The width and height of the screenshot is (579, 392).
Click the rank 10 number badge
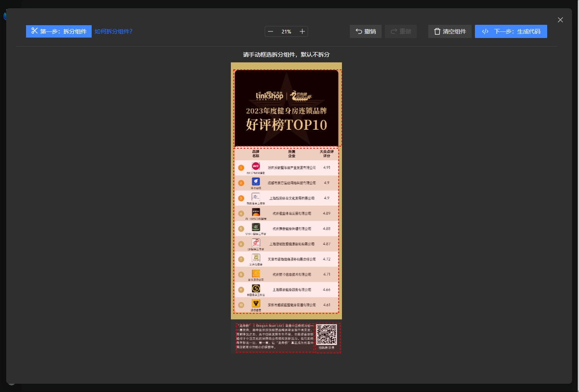[x=241, y=305]
